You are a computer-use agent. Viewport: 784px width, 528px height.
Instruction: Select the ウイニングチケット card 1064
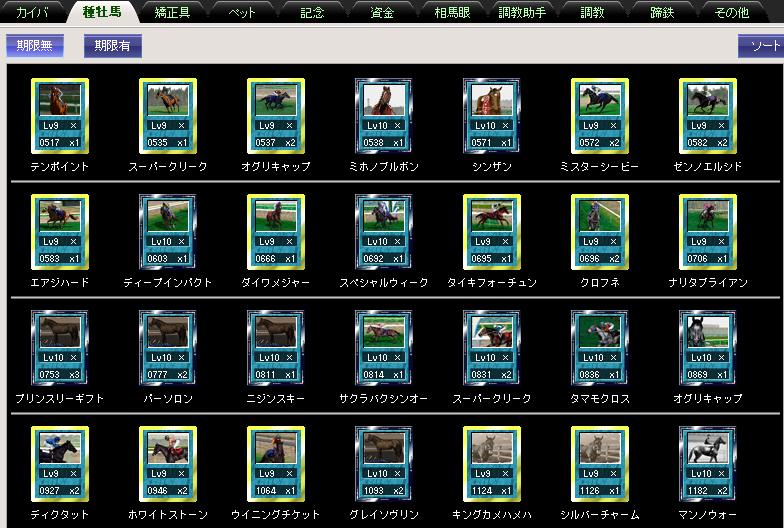(276, 464)
